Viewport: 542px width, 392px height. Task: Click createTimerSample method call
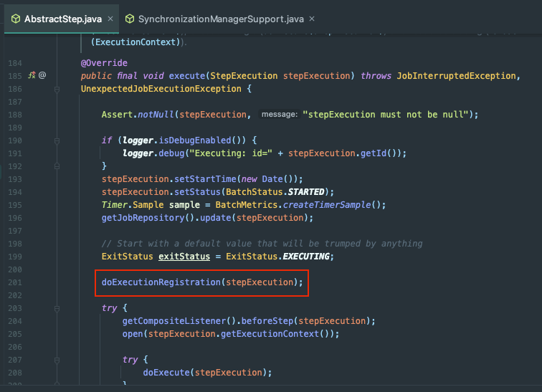327,205
